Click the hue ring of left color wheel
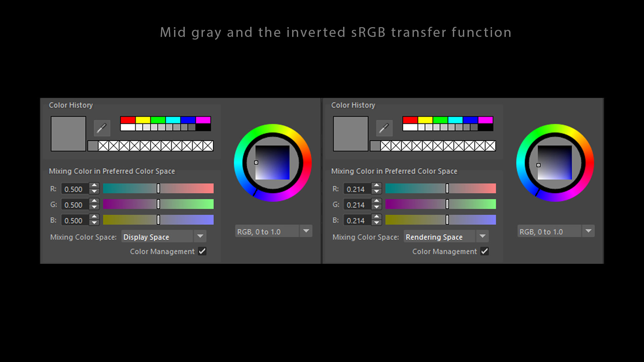The width and height of the screenshot is (644, 362). (x=273, y=128)
